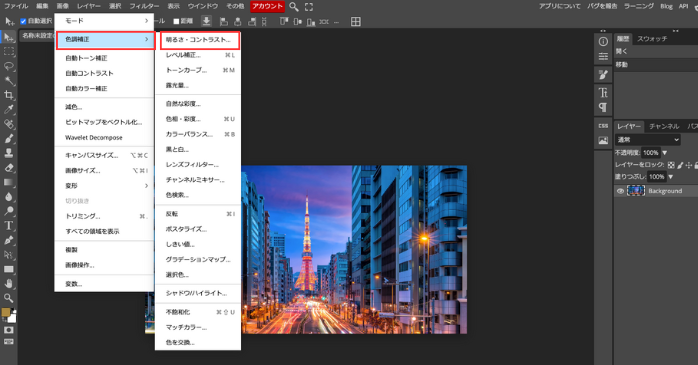This screenshot has width=698, height=365.
Task: Select the Brush tool
Action: point(8,138)
